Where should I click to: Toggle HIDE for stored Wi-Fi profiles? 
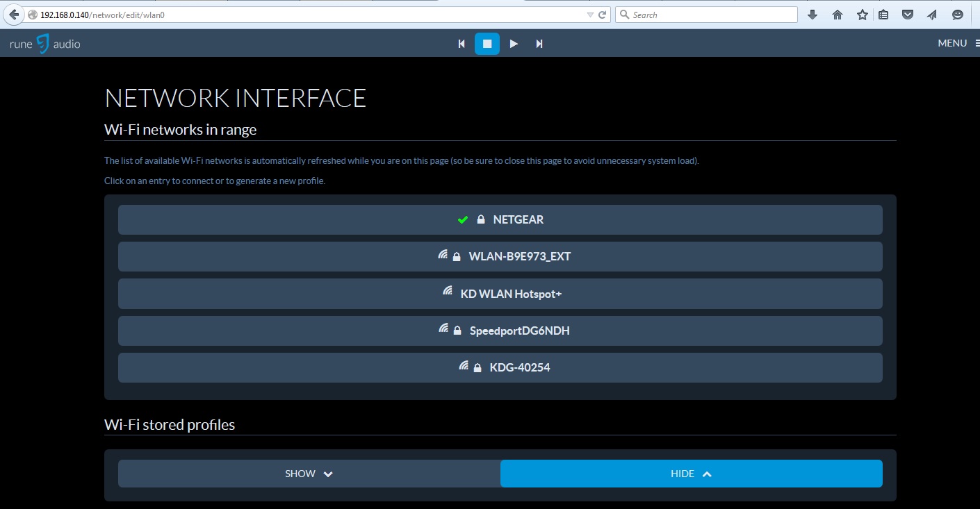pyautogui.click(x=691, y=474)
